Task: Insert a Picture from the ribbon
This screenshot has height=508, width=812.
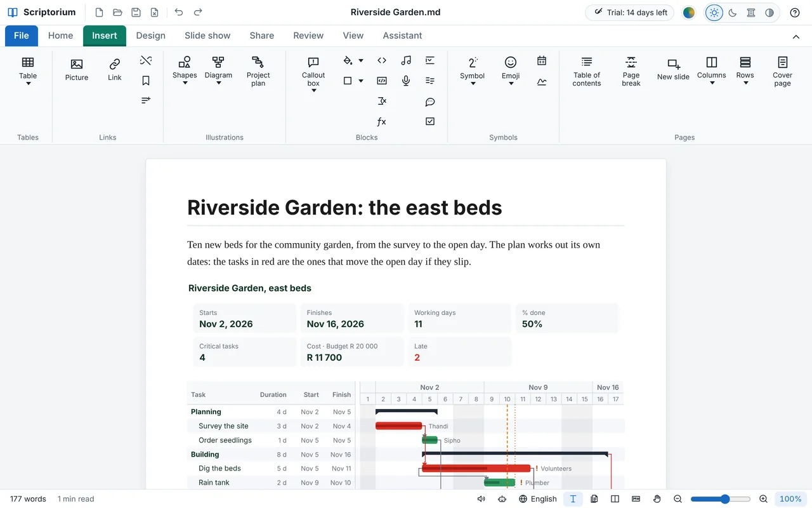Action: coord(77,70)
